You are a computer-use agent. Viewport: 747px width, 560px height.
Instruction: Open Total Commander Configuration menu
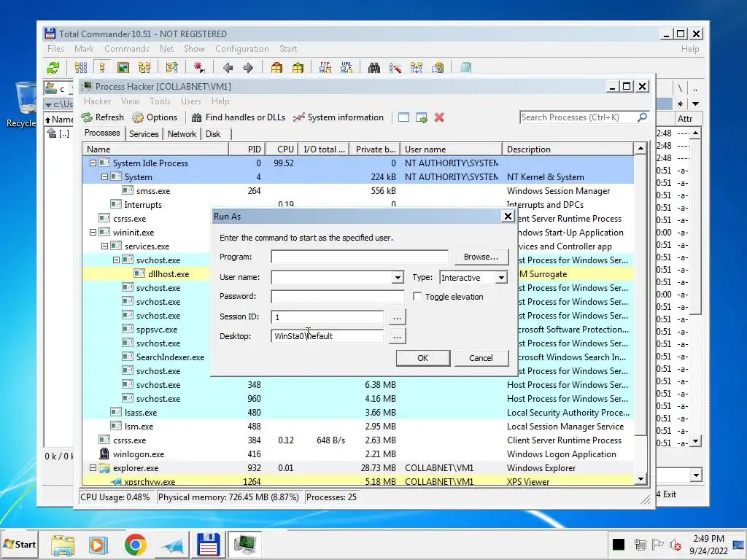241,49
